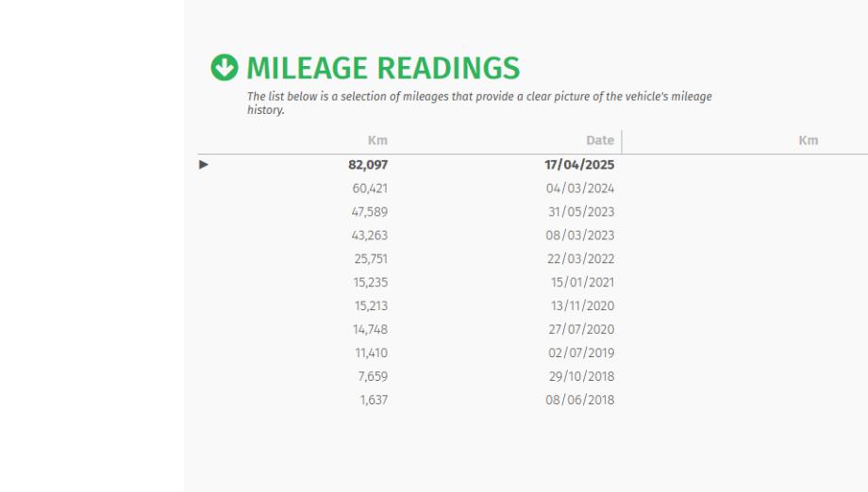This screenshot has width=868, height=492.
Task: Click the right-hand Km column header
Action: click(808, 140)
